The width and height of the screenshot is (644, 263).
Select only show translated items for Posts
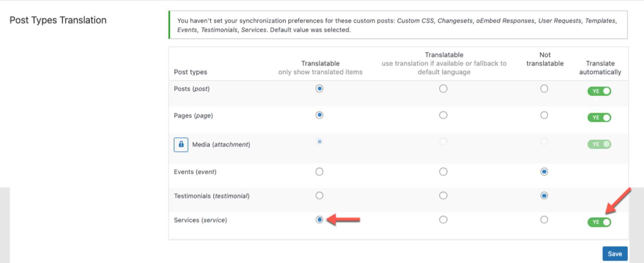[x=319, y=89]
